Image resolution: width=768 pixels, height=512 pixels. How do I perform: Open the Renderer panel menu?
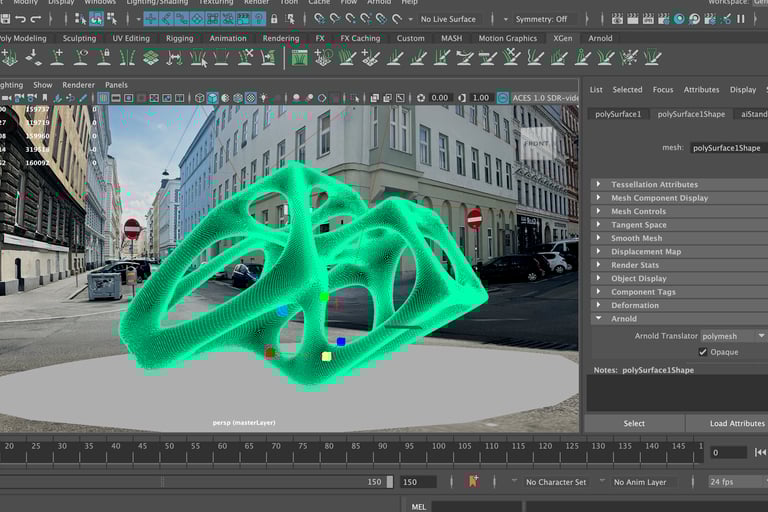pos(79,85)
